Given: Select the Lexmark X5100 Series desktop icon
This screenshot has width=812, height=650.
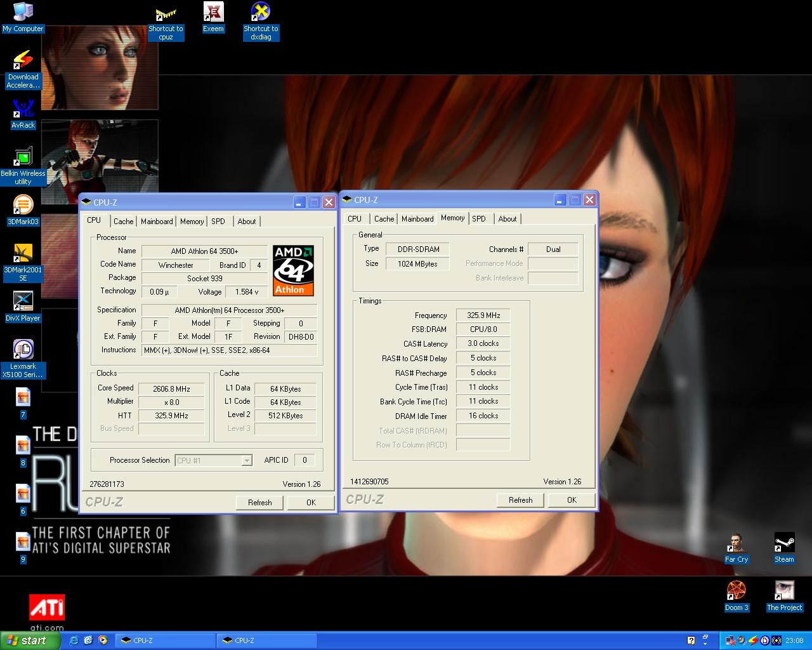Looking at the screenshot, I should click(x=23, y=359).
